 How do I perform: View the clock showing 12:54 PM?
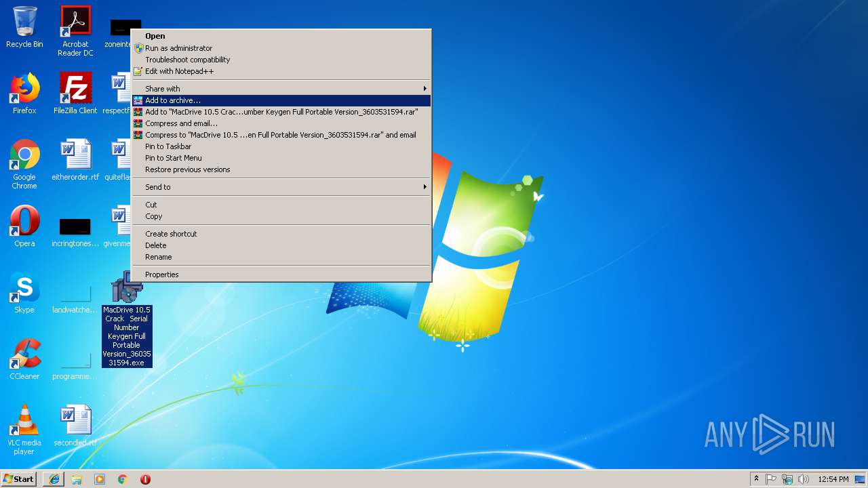coord(833,479)
